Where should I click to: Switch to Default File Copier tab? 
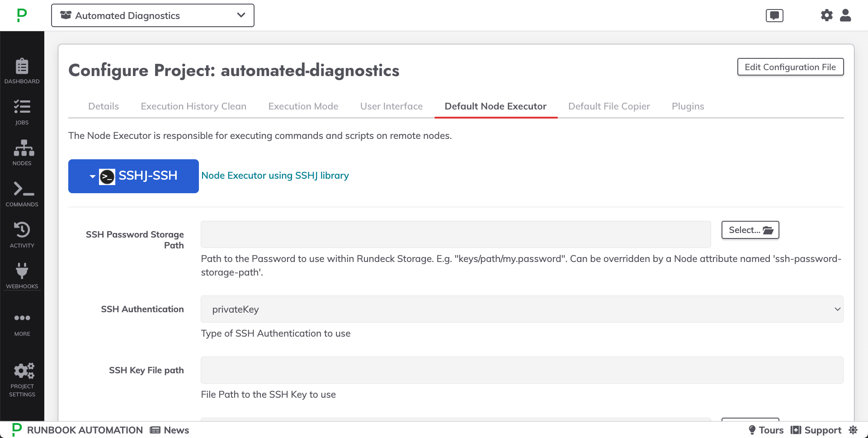pos(609,106)
